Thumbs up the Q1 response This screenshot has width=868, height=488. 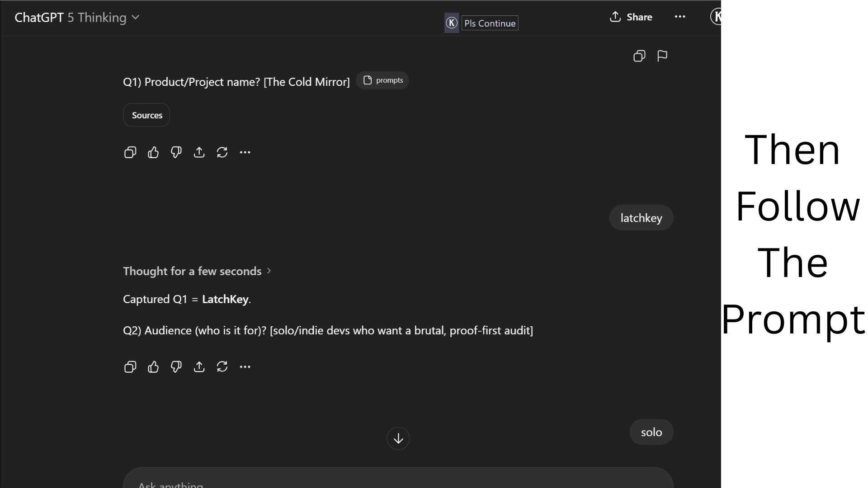click(x=153, y=153)
